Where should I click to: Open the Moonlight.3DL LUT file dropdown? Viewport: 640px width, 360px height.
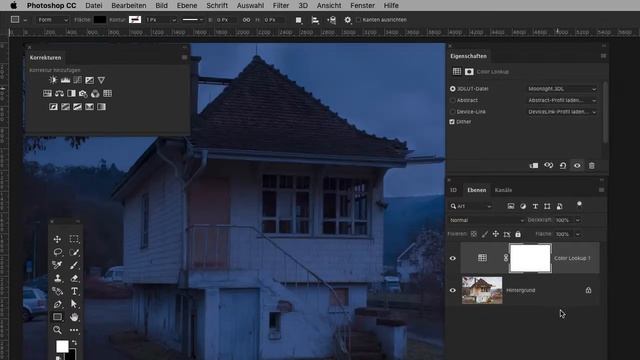(x=562, y=89)
